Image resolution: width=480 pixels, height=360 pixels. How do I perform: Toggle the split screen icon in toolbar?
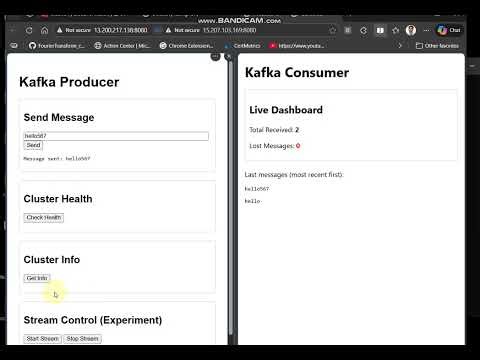(380, 30)
